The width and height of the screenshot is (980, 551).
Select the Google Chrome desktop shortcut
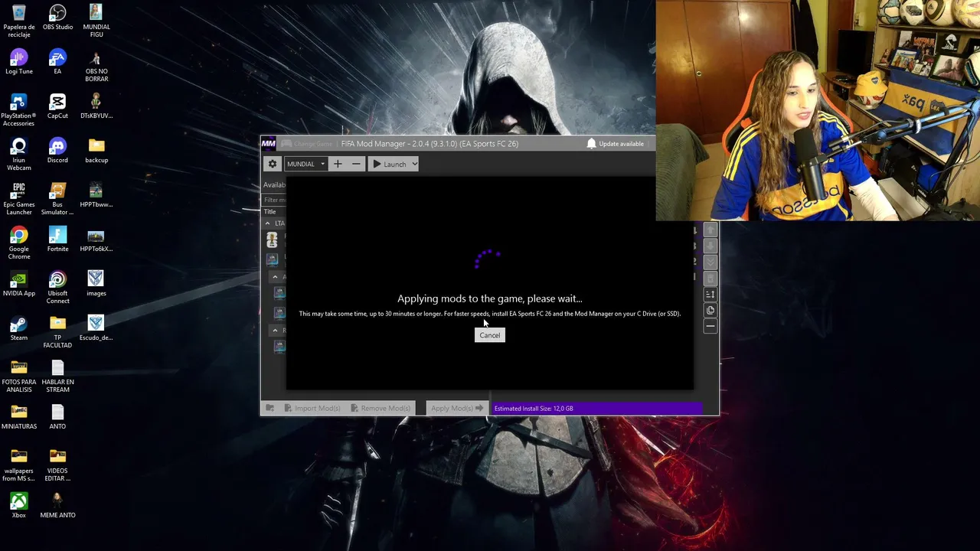point(19,243)
